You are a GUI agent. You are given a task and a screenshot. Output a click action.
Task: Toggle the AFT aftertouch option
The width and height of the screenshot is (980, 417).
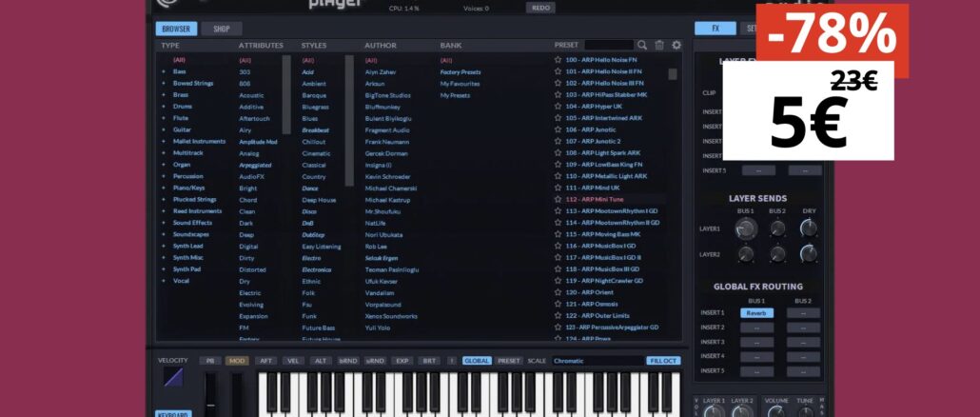click(265, 361)
